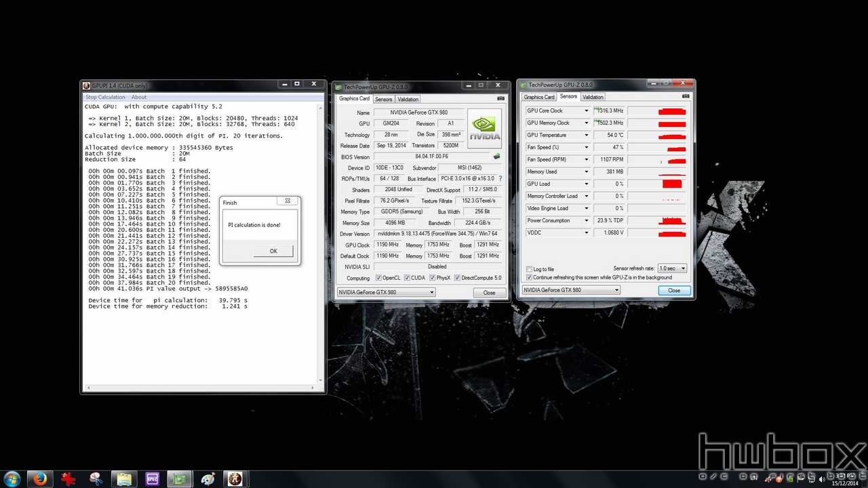Expand the Memory Used sensor dropdown
The height and width of the screenshot is (488, 868).
[x=586, y=171]
